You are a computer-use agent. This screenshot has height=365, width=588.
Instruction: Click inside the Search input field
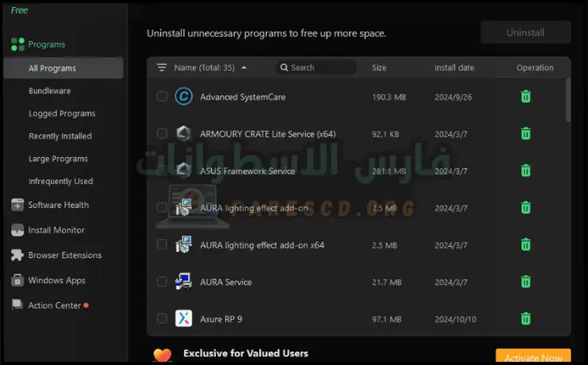tap(316, 68)
